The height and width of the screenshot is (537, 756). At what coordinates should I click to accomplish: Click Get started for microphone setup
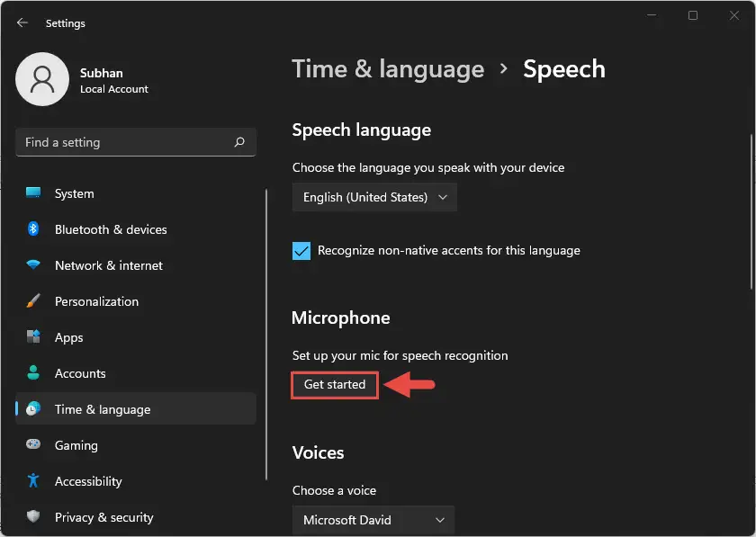coord(335,385)
